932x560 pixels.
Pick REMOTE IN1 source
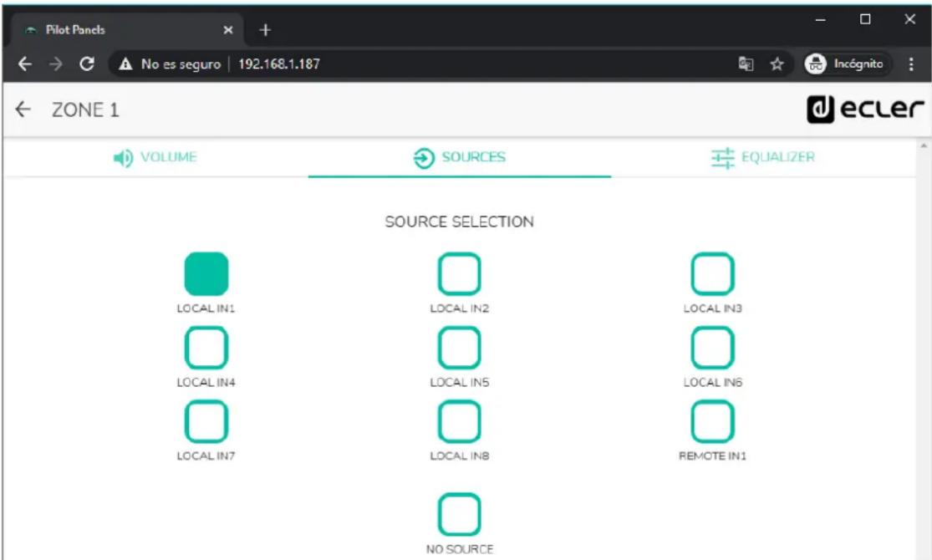tap(713, 421)
